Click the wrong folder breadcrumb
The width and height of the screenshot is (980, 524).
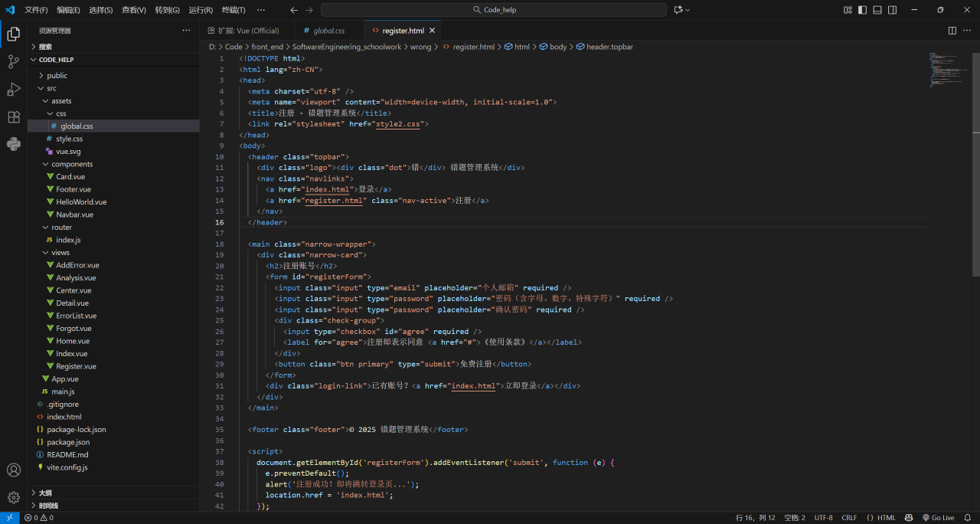[420, 47]
